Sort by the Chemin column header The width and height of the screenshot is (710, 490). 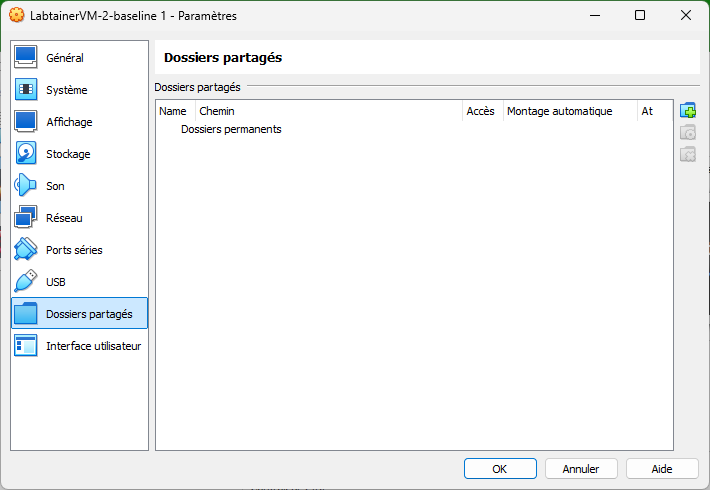(217, 111)
